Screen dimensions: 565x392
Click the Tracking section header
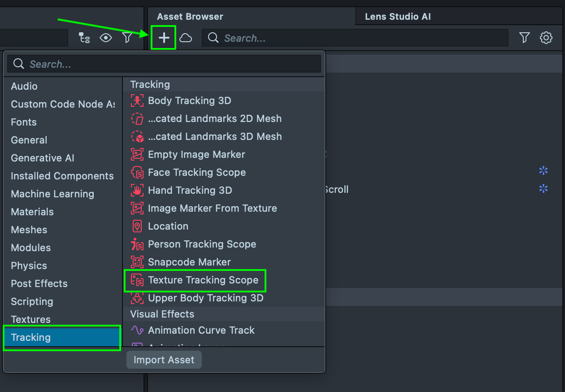tap(224, 84)
